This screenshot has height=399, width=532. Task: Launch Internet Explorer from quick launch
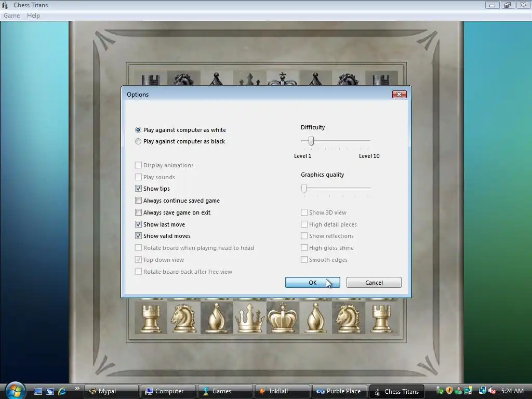pyautogui.click(x=62, y=391)
